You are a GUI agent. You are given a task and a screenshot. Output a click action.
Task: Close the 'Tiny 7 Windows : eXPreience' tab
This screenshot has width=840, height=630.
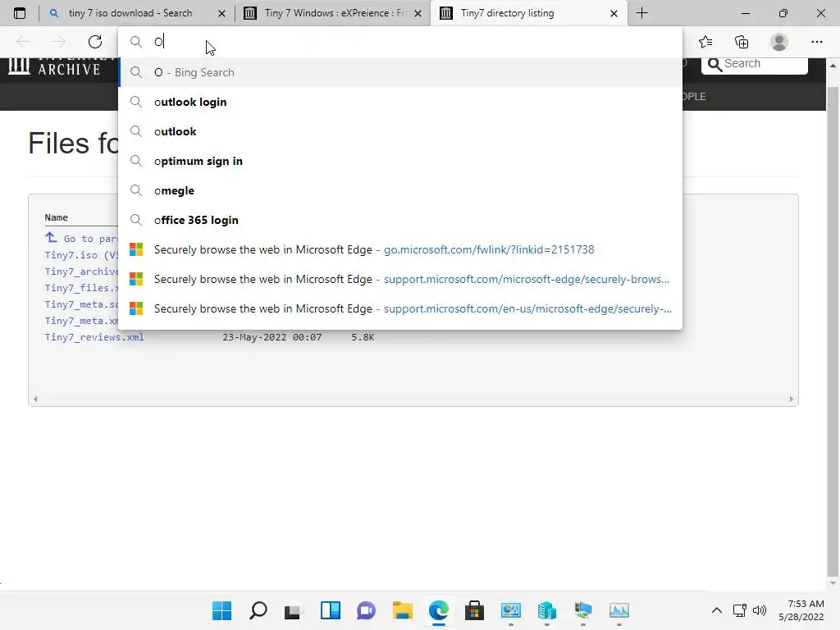pyautogui.click(x=418, y=13)
